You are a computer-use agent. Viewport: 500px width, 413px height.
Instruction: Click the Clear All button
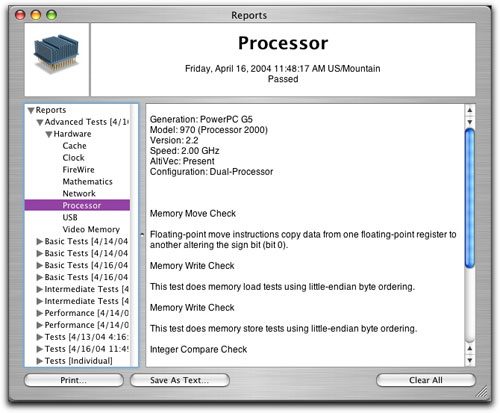[x=426, y=380]
